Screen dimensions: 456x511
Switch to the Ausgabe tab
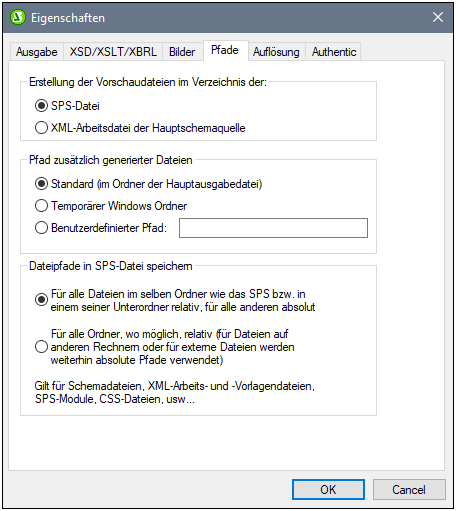tap(37, 52)
